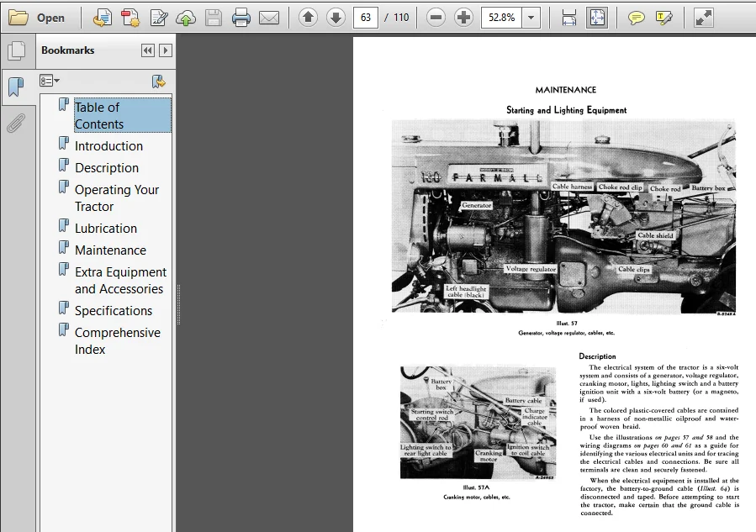Click the sticky note comment icon
Screen dimensions: 756x532
point(636,18)
